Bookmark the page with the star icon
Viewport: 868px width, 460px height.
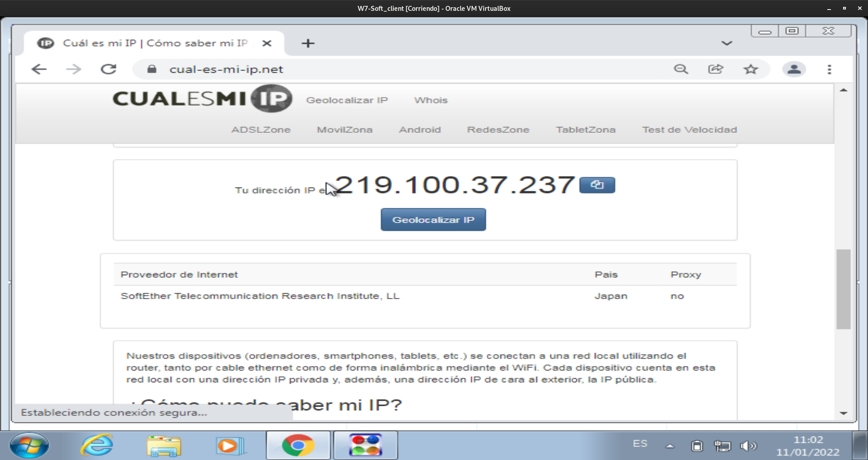(x=750, y=69)
